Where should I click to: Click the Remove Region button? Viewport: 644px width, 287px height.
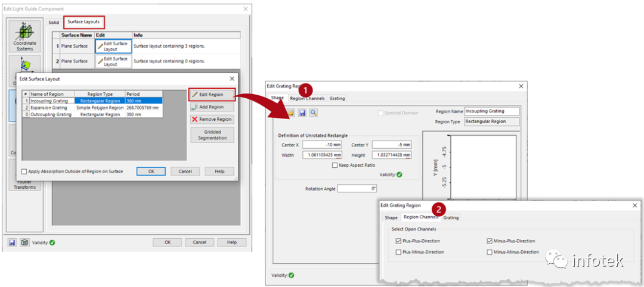click(212, 120)
